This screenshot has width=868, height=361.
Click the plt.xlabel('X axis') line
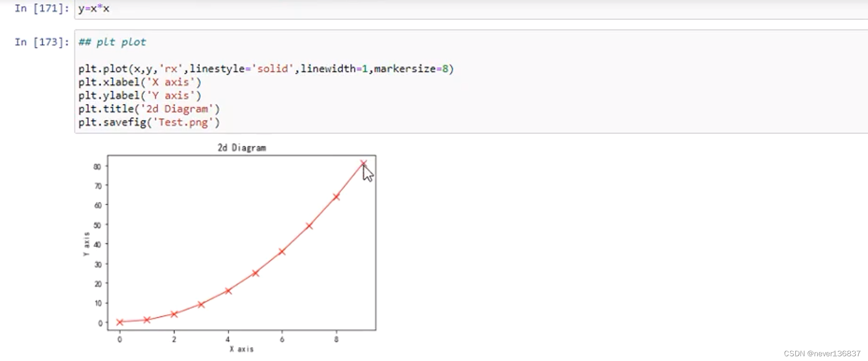point(140,82)
